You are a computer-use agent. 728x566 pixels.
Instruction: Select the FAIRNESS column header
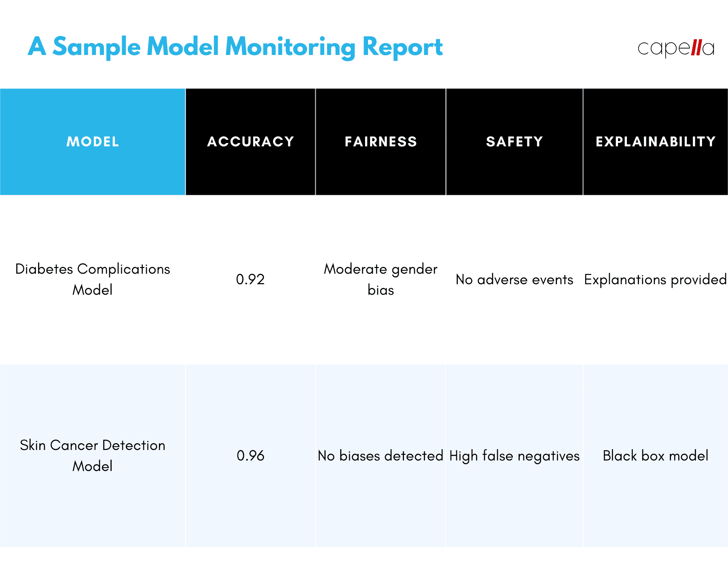(x=381, y=141)
